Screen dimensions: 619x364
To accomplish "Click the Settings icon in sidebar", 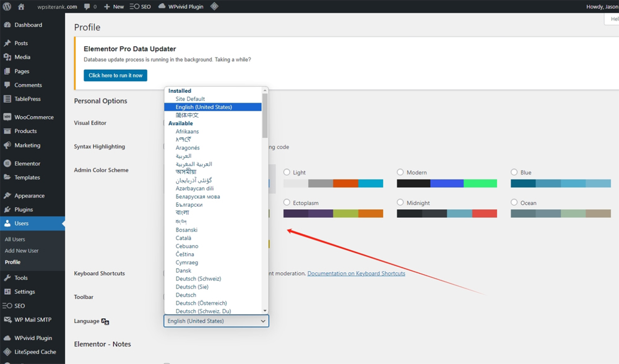I will coord(7,292).
